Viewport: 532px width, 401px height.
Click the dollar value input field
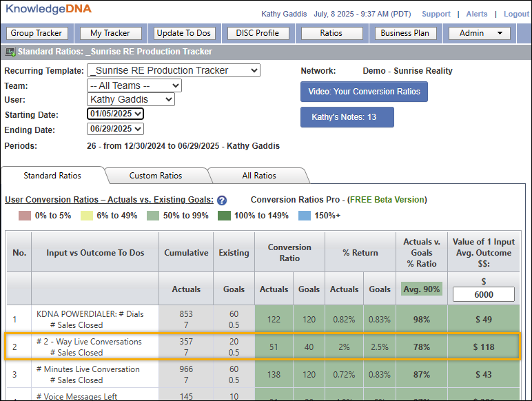483,294
